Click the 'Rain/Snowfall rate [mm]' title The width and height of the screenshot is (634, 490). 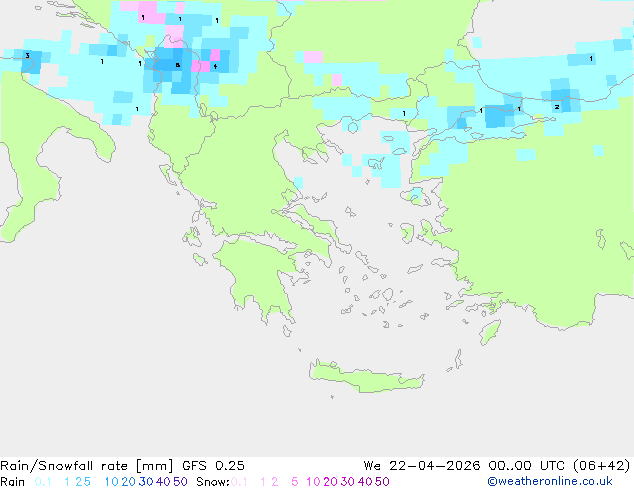87,466
